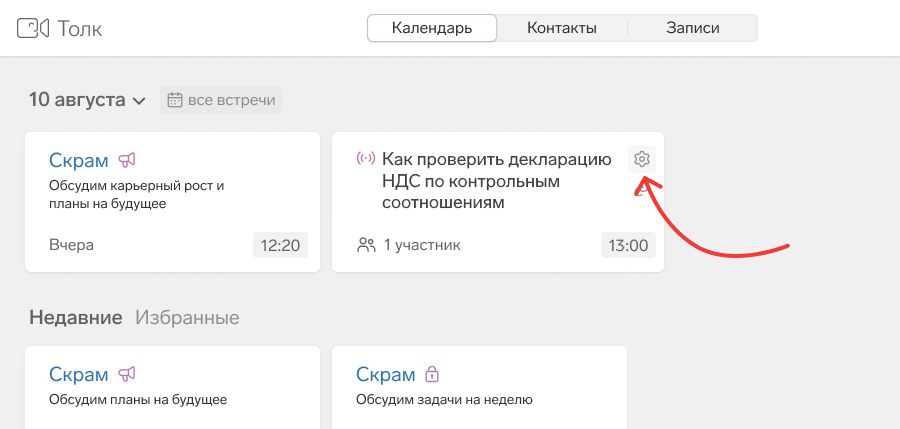Screen dimensions: 900x429
Task: Click the lock icon on Скрам card
Action: click(432, 374)
